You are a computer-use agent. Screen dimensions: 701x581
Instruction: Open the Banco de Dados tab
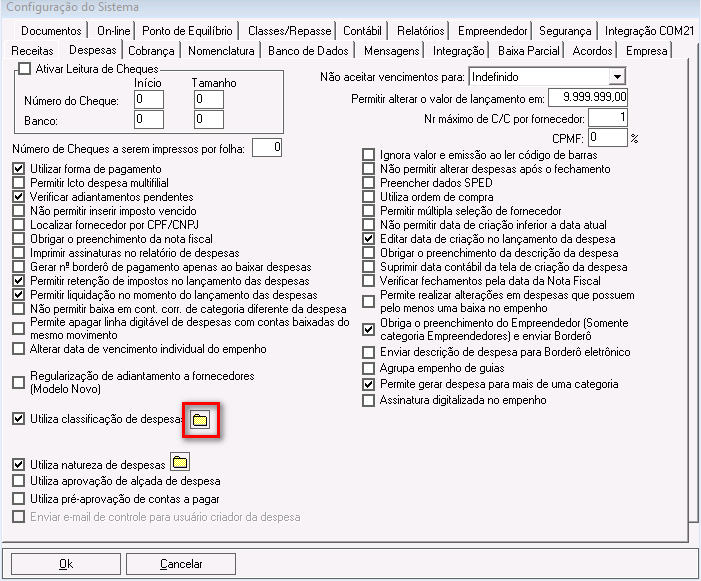pyautogui.click(x=308, y=51)
